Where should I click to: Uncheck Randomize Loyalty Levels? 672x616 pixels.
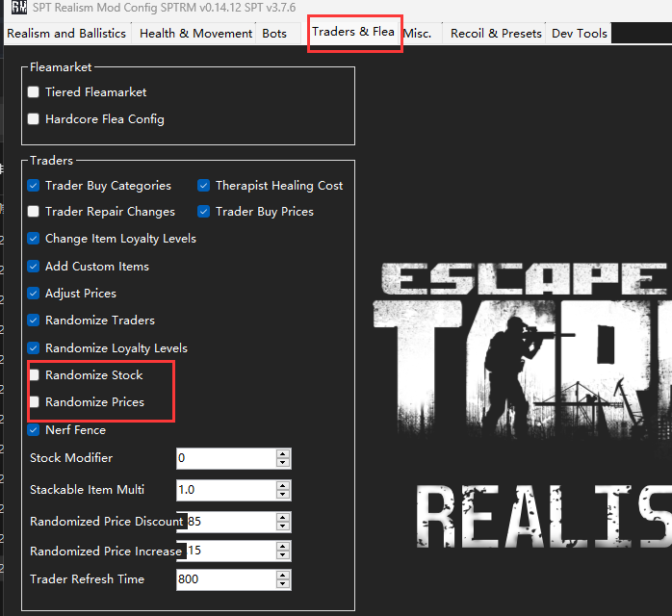pyautogui.click(x=34, y=348)
